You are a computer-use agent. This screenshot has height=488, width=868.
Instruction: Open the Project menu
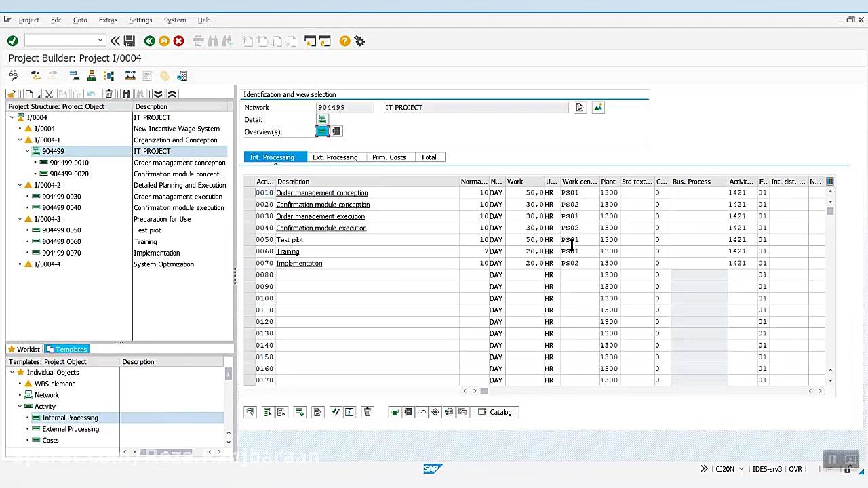tap(29, 20)
